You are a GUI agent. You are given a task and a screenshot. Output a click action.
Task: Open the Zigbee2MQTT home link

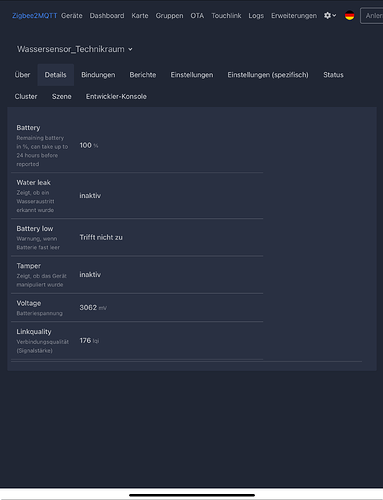pyautogui.click(x=35, y=16)
